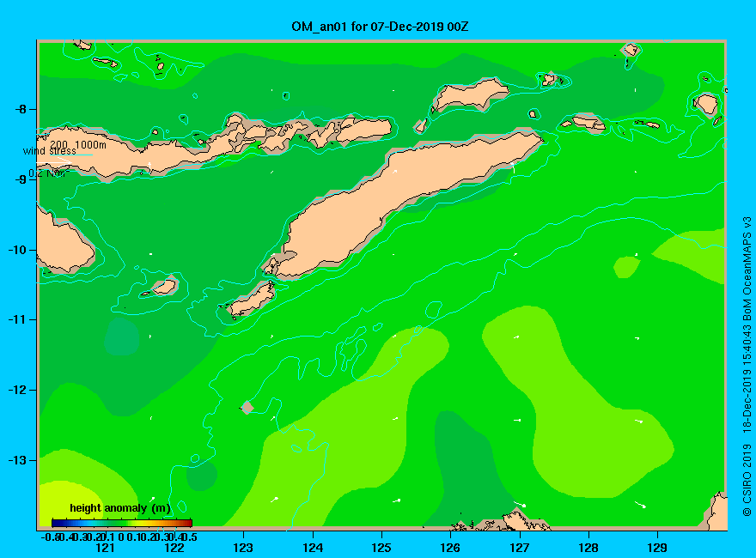Viewport: 756px width, 558px height.
Task: Click the longitude label "129"
Action: click(x=657, y=548)
